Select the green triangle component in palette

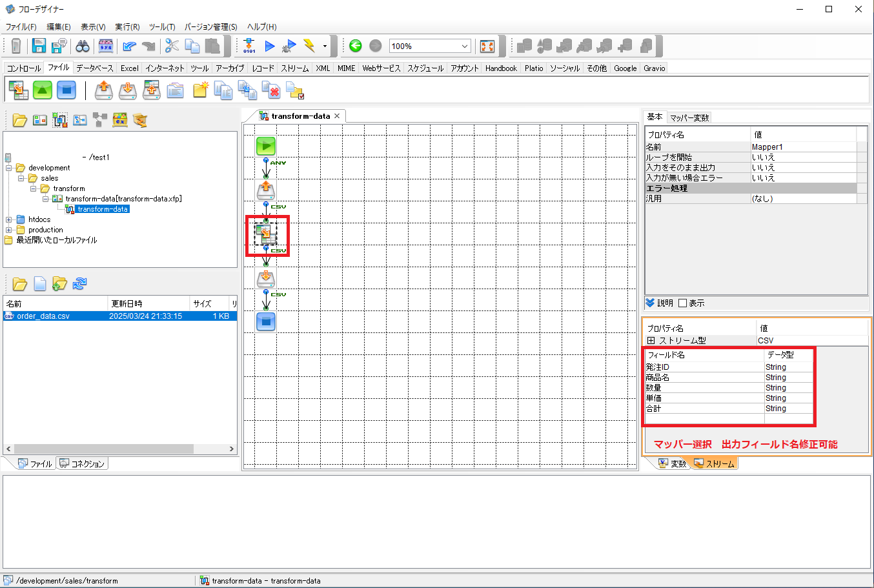(43, 90)
